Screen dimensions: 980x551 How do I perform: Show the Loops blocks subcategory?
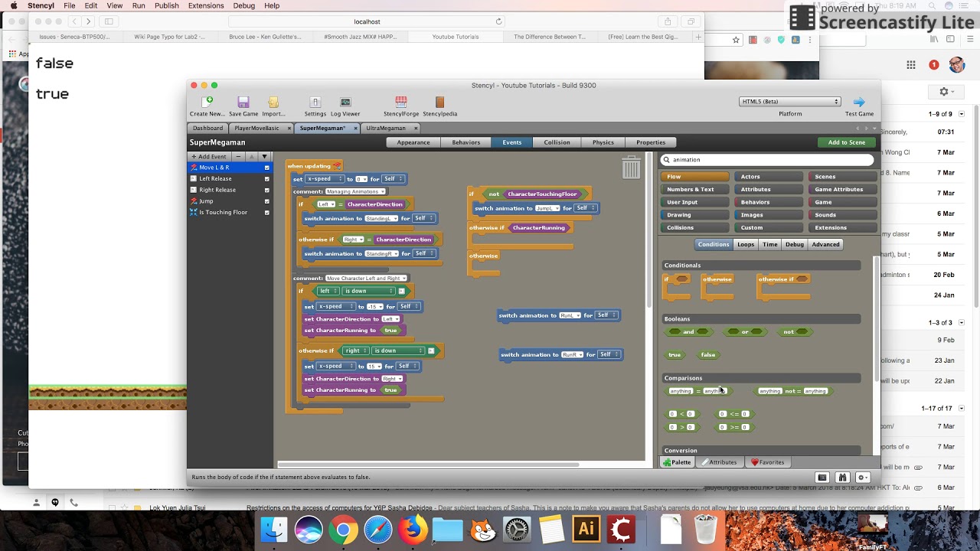[x=746, y=244]
